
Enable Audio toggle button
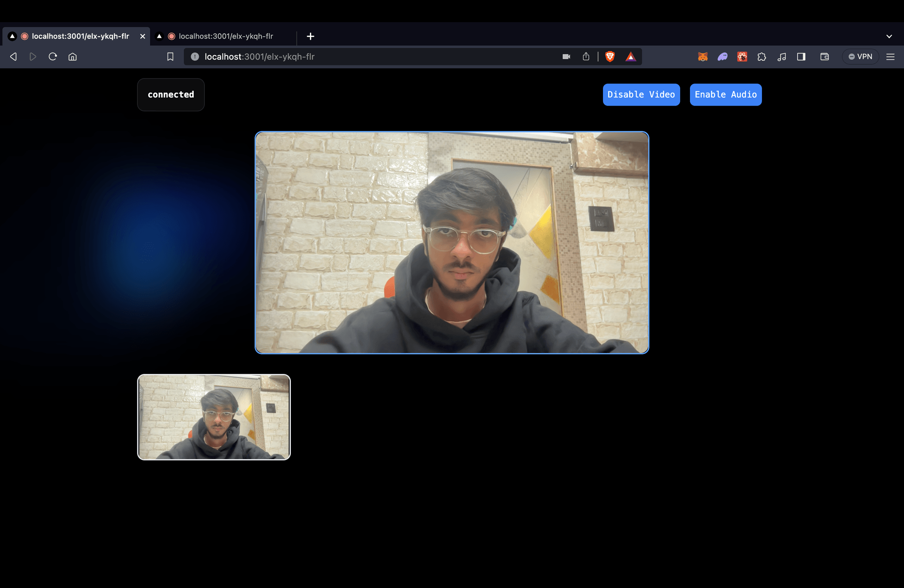[x=725, y=94]
